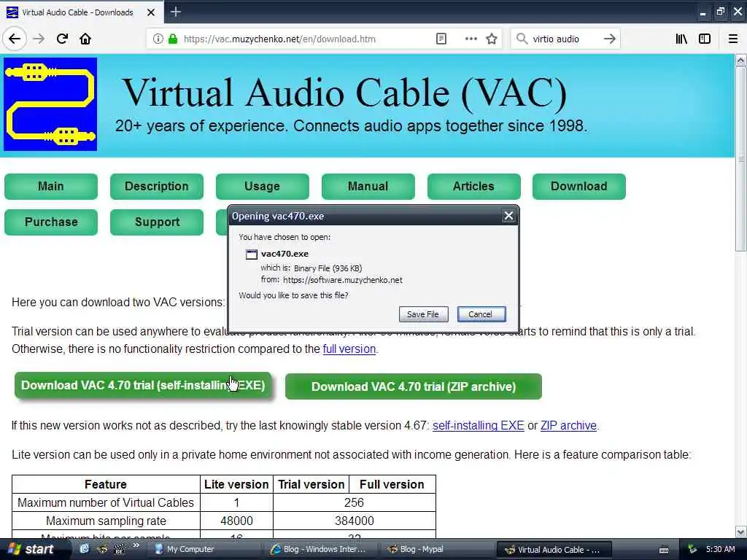Screen dimensions: 747x560
Task: Click the Maximum number of Virtual Cables row
Action: coord(224,503)
